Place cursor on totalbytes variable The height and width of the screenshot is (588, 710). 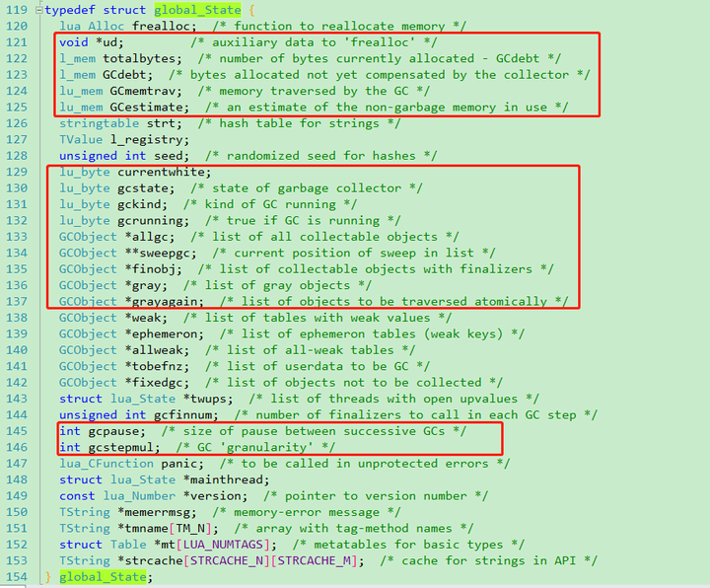139,59
